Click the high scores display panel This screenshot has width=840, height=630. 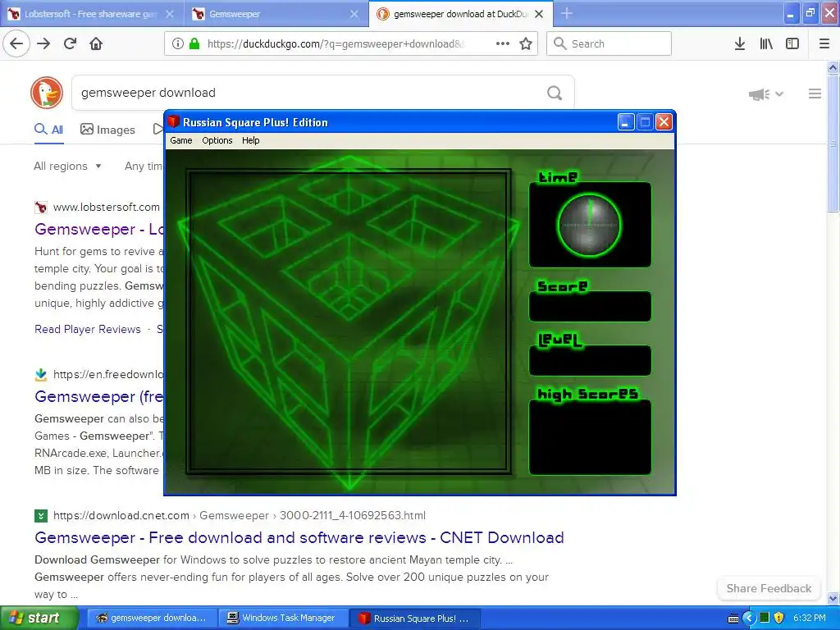pos(590,437)
